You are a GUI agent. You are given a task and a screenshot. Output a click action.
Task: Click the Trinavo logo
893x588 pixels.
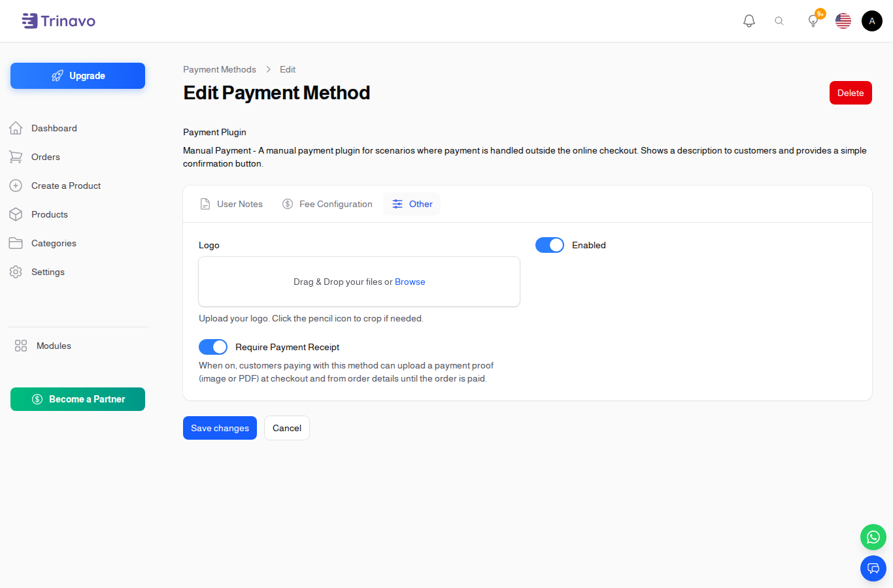click(x=58, y=21)
